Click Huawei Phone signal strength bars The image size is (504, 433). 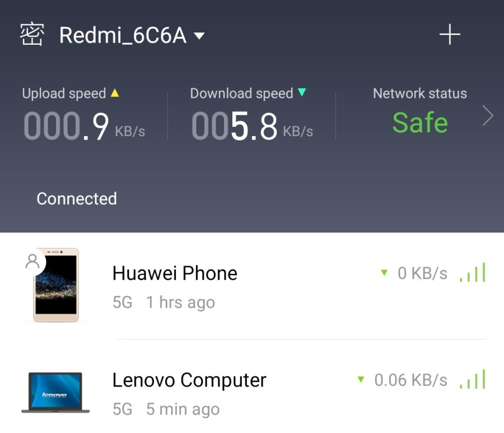[x=472, y=272]
